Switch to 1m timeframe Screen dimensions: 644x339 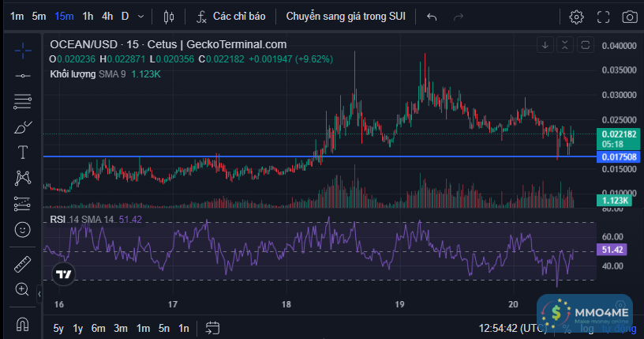click(x=17, y=17)
